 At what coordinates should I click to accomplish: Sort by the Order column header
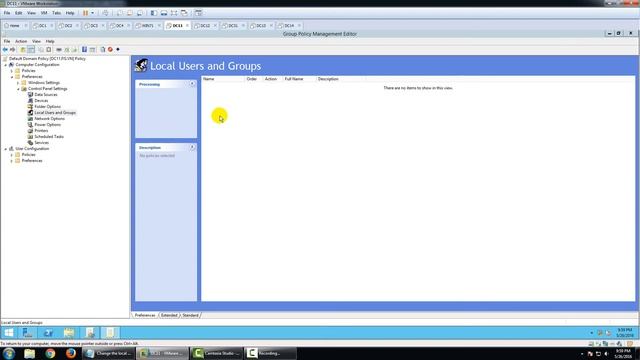[x=254, y=79]
